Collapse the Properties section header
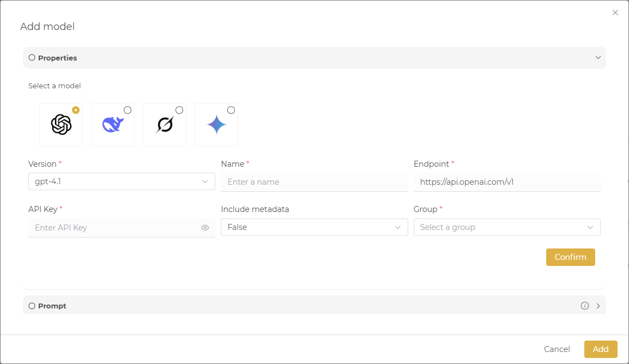Image resolution: width=629 pixels, height=364 pixels. [314, 58]
